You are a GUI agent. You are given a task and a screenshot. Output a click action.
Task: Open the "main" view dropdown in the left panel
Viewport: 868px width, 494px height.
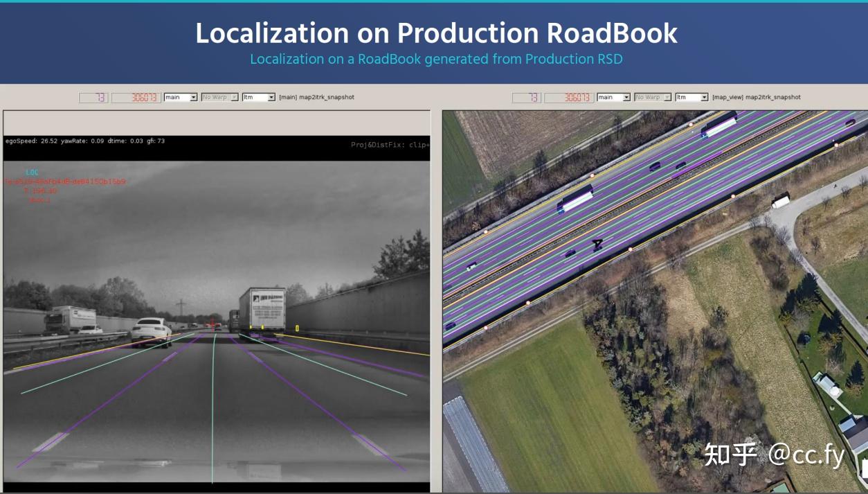tap(180, 97)
